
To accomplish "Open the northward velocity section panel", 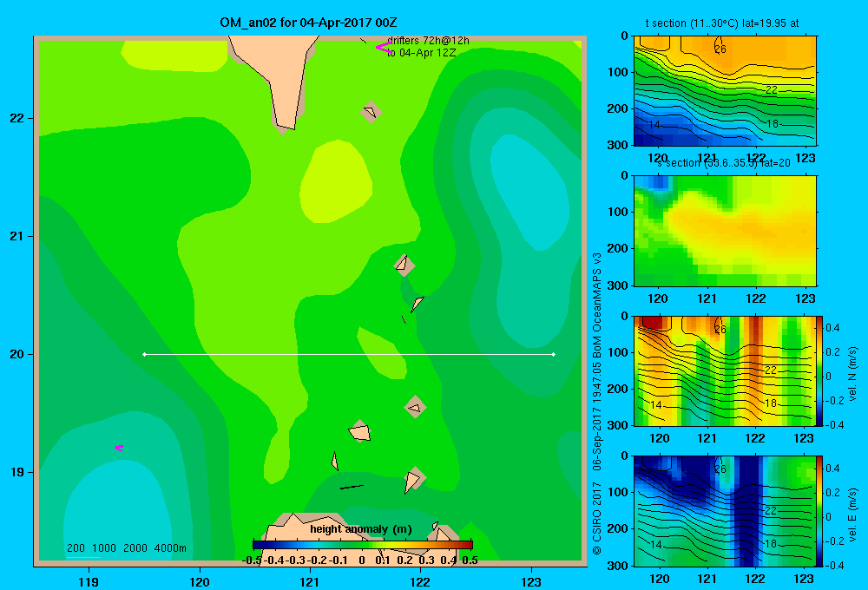I will coord(724,370).
